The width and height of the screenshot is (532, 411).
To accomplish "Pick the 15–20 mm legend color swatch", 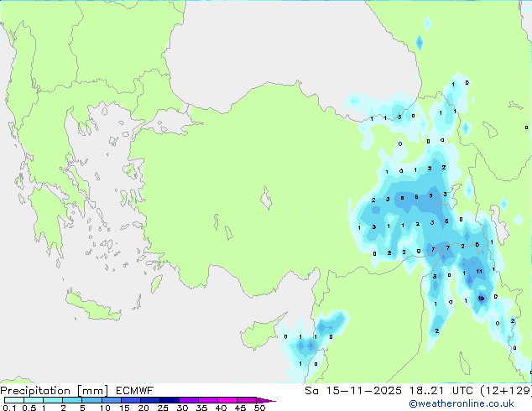I will [x=130, y=400].
